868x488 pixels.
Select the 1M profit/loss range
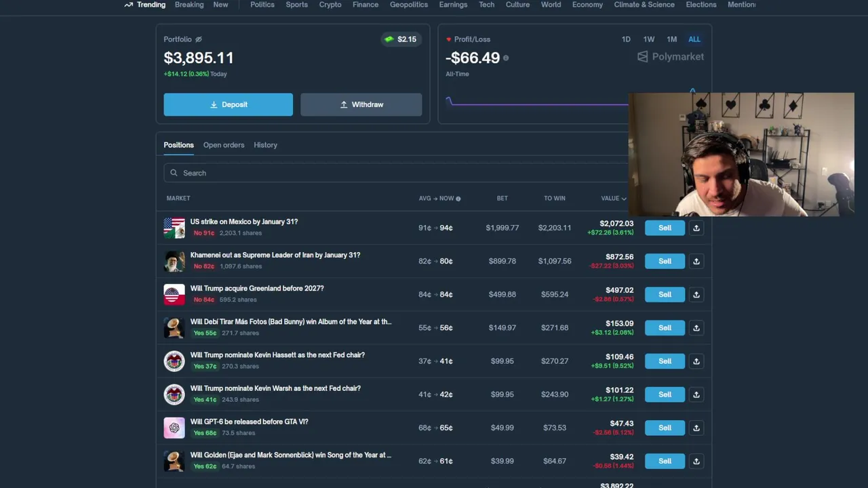coord(671,39)
